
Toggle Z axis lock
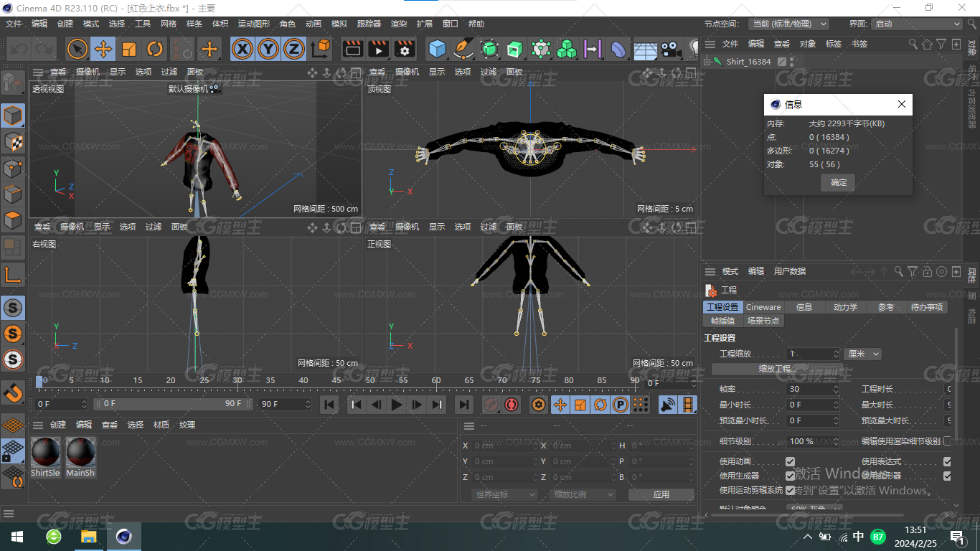pos(293,49)
